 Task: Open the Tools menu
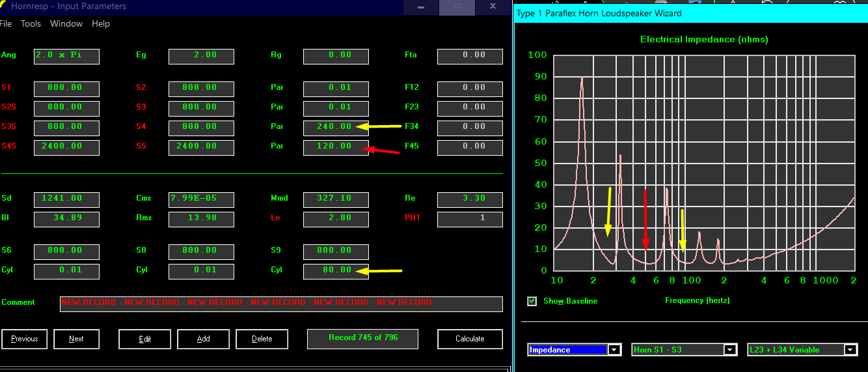(x=31, y=23)
